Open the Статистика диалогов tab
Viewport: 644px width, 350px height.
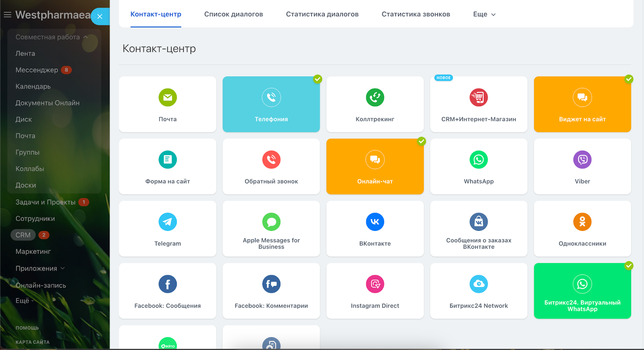pos(322,14)
